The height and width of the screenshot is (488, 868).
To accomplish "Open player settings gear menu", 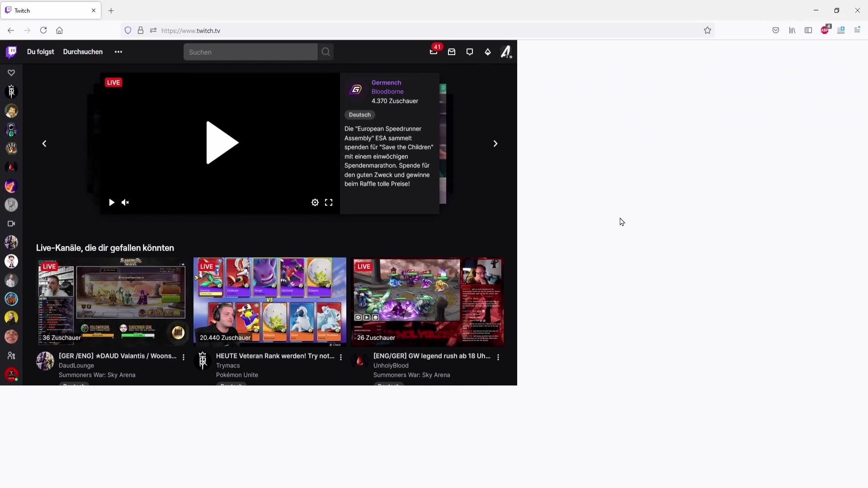I will [315, 202].
